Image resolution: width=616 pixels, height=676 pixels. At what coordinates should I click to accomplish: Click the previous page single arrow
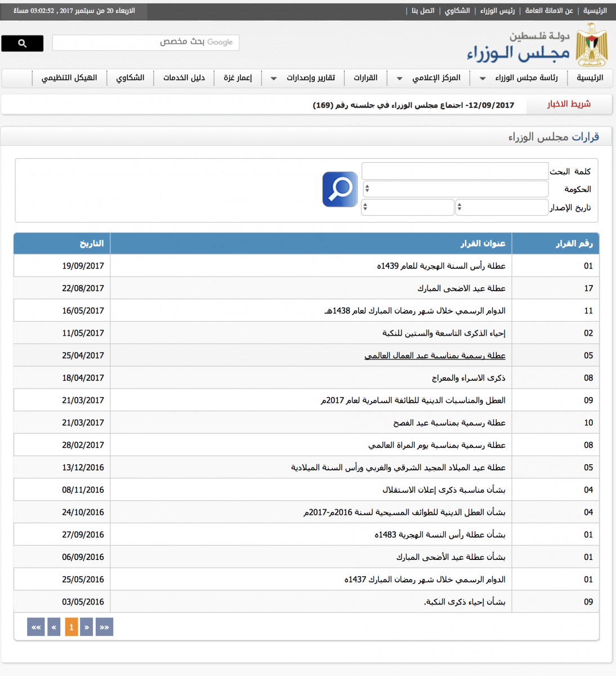(86, 627)
